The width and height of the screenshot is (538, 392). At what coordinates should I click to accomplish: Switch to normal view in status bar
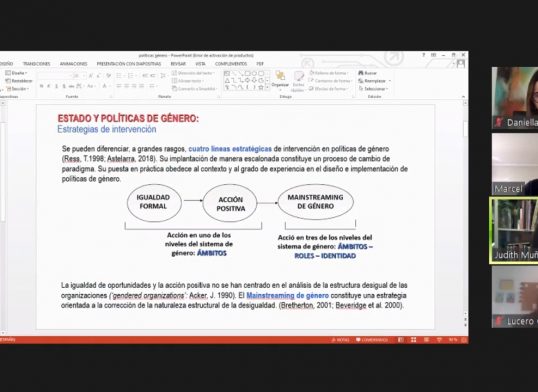point(400,340)
